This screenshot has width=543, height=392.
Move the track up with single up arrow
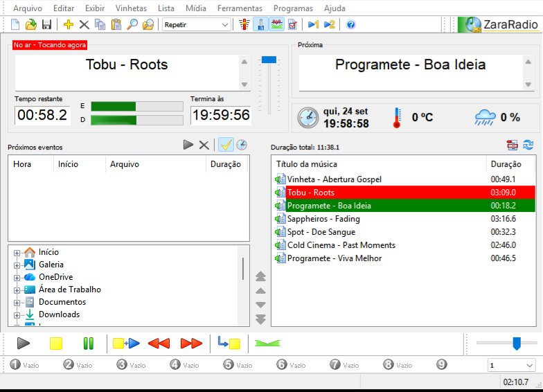coord(260,291)
